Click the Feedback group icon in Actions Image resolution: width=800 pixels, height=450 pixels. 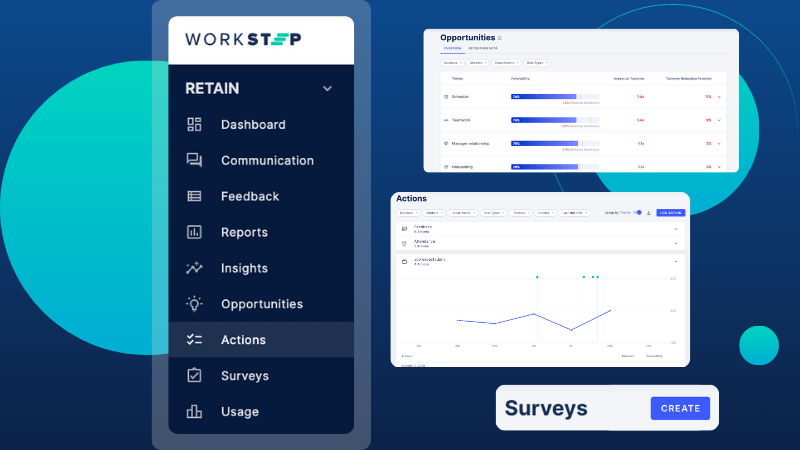404,229
